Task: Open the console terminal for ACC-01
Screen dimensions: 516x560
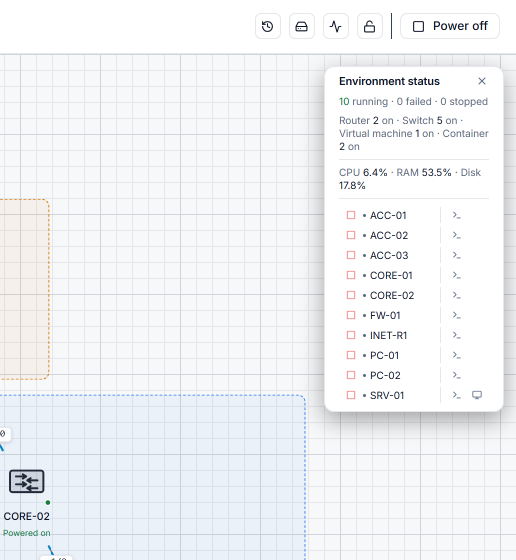Action: [457, 215]
